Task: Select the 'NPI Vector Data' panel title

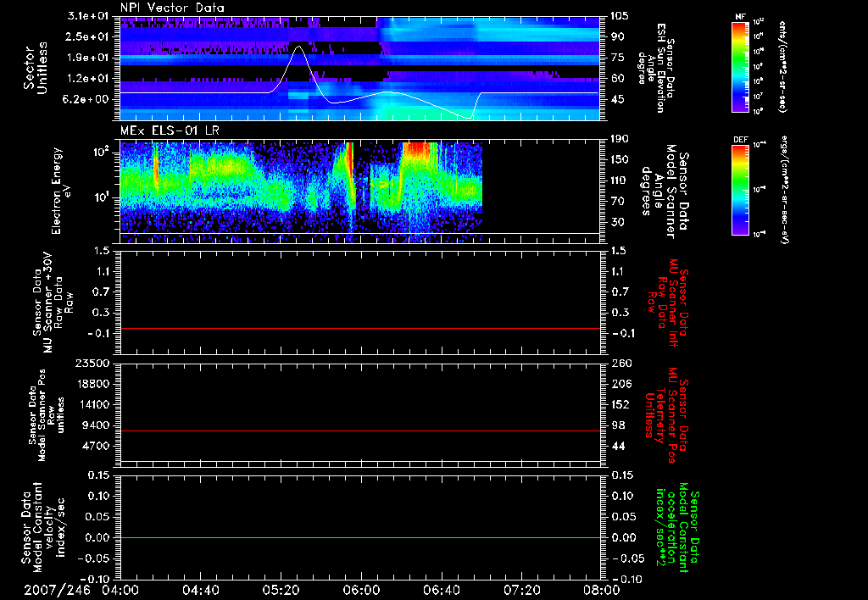Action: (x=172, y=8)
